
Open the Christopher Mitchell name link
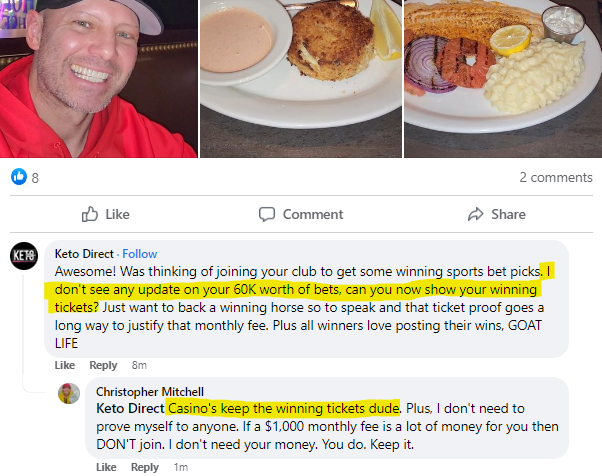pos(150,392)
